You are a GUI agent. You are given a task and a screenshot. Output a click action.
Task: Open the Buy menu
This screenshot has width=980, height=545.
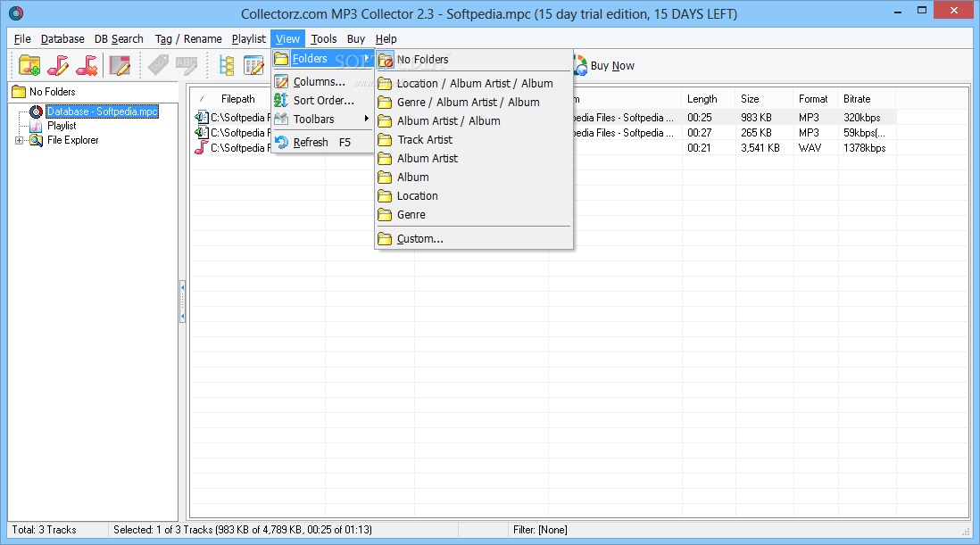tap(356, 38)
